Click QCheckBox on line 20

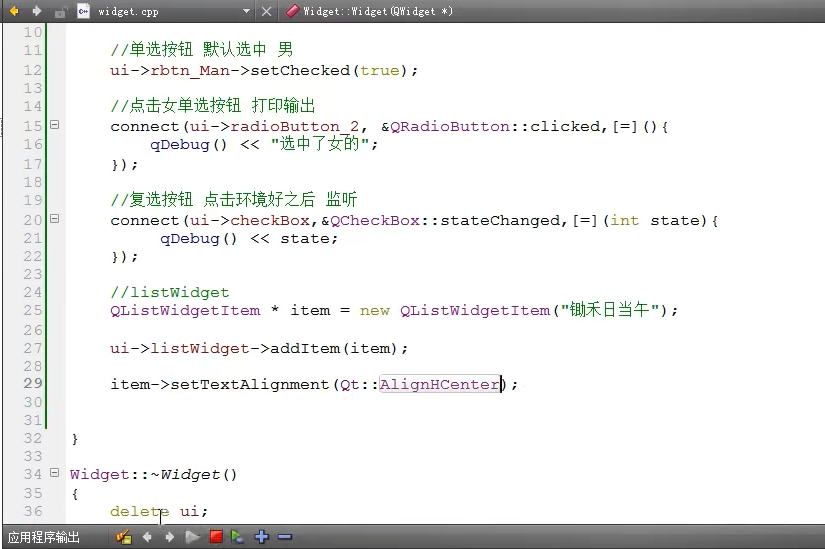point(375,221)
